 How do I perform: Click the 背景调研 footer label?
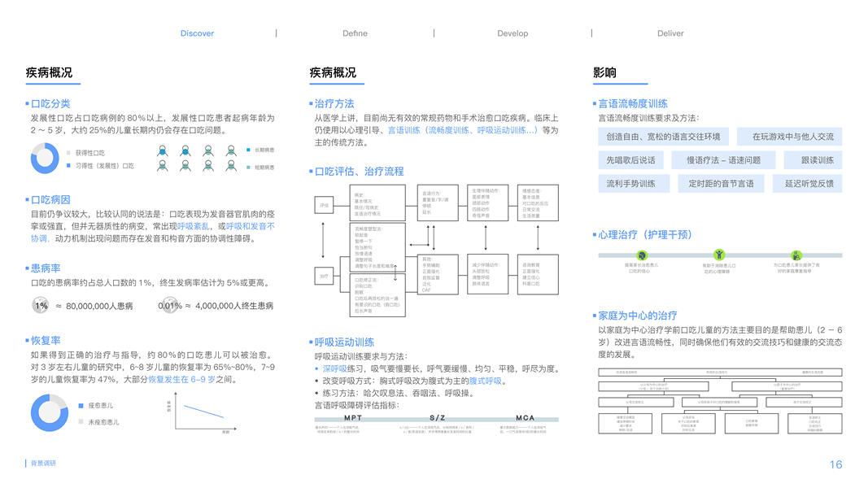coord(43,463)
